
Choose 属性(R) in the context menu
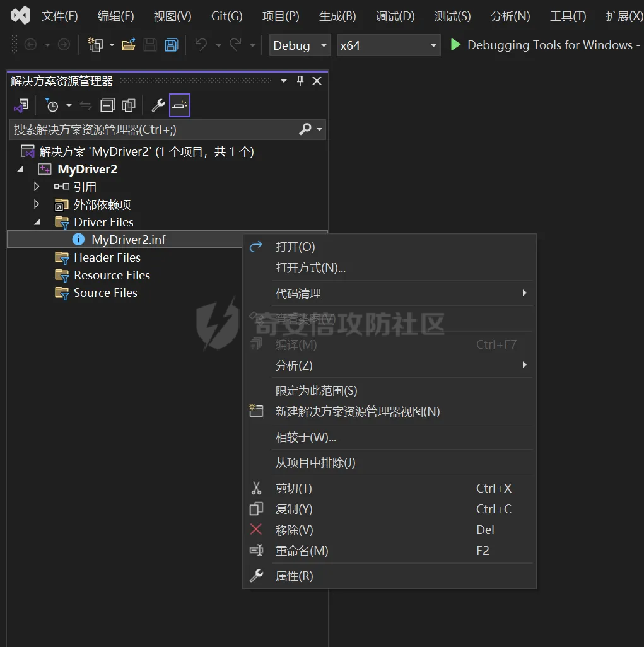389,576
